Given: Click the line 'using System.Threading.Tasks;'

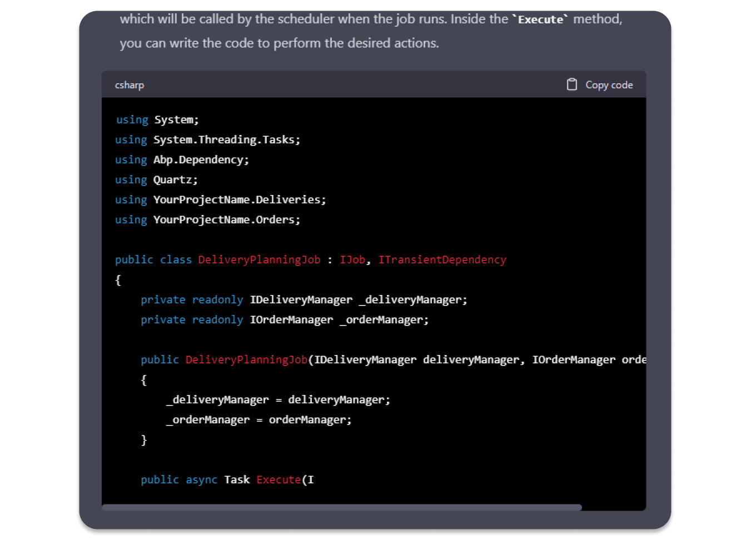Looking at the screenshot, I should click(x=208, y=140).
